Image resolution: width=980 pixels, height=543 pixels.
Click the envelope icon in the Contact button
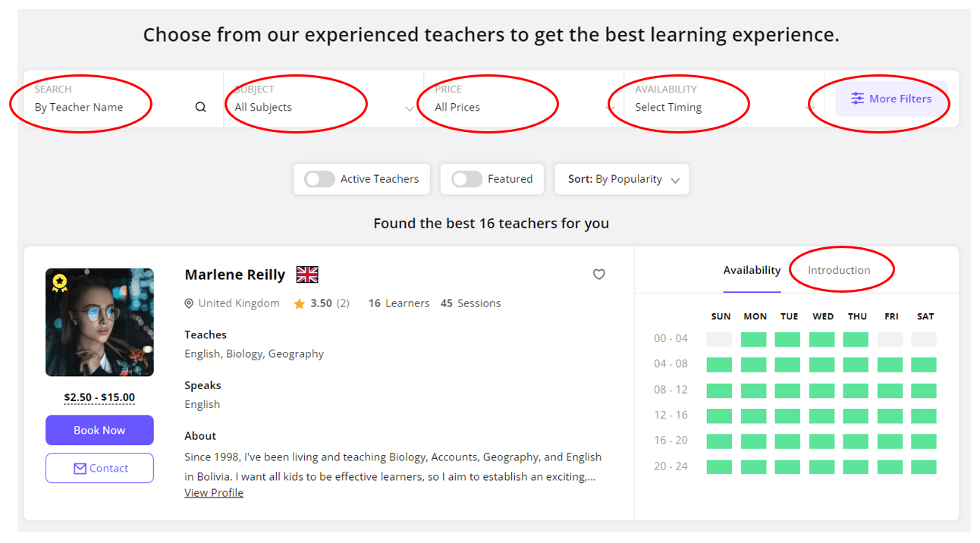(x=80, y=469)
